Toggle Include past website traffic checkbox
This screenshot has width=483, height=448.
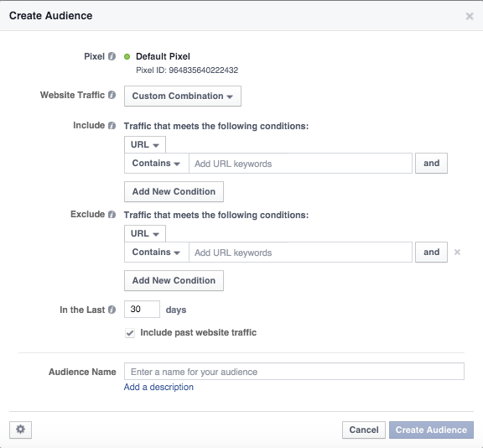click(130, 333)
